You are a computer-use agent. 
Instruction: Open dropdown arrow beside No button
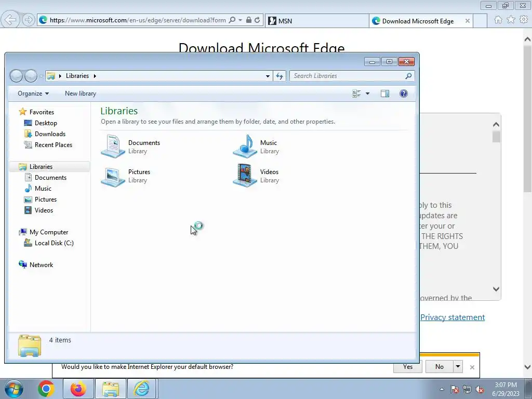pyautogui.click(x=458, y=367)
